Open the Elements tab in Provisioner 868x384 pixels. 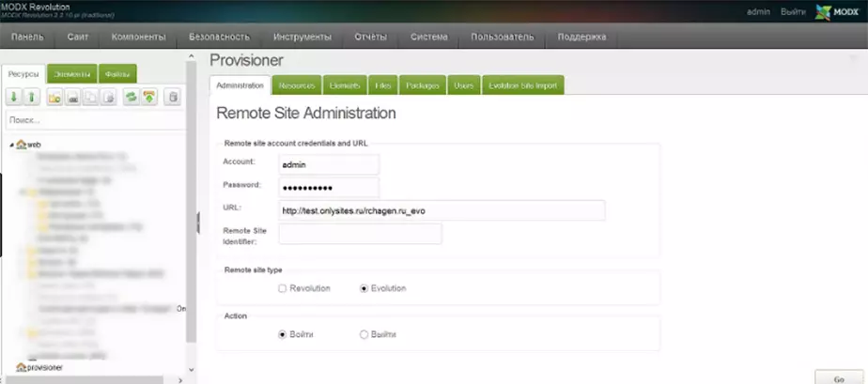pyautogui.click(x=345, y=85)
